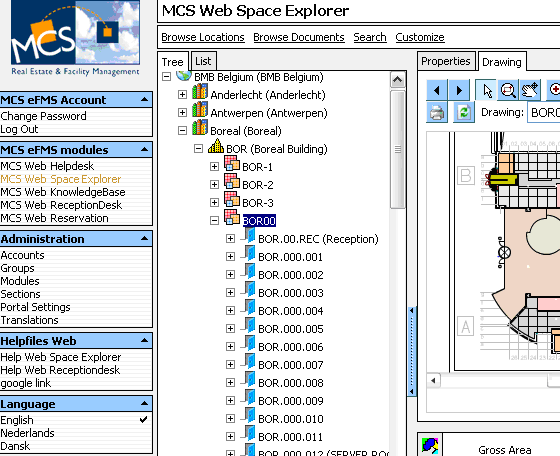This screenshot has width=560, height=456.
Task: Open the Properties tab
Action: 446,61
